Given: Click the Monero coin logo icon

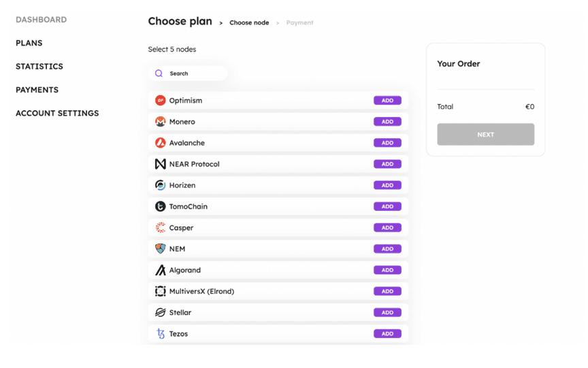Looking at the screenshot, I should click(161, 122).
